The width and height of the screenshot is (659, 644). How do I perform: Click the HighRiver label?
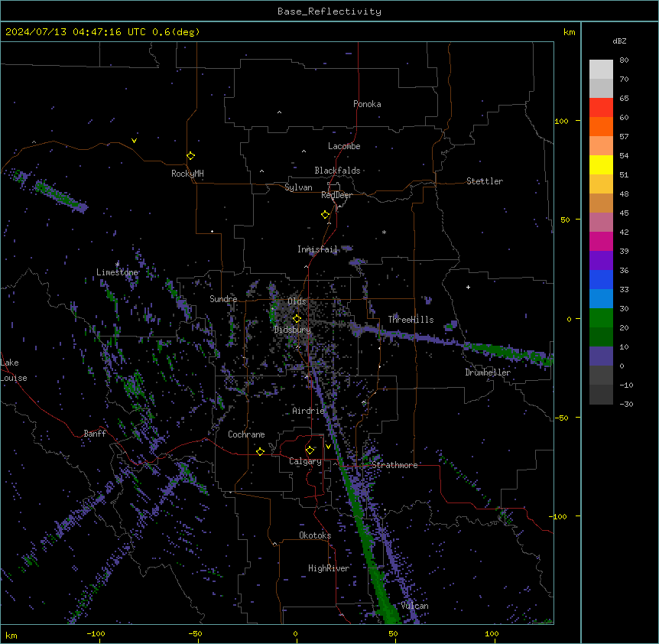329,568
